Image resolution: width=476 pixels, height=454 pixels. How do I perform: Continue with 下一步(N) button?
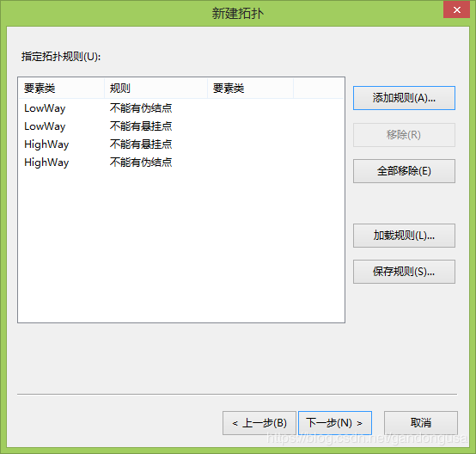[x=335, y=423]
